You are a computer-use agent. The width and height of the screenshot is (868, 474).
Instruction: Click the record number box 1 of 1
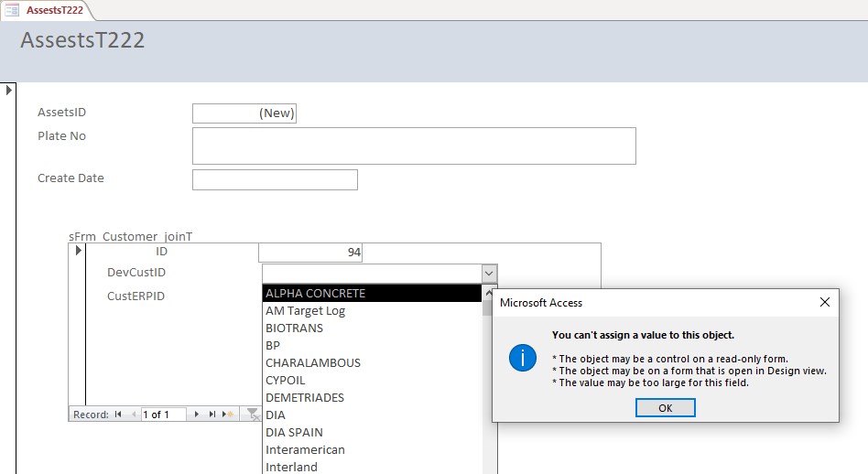(163, 415)
